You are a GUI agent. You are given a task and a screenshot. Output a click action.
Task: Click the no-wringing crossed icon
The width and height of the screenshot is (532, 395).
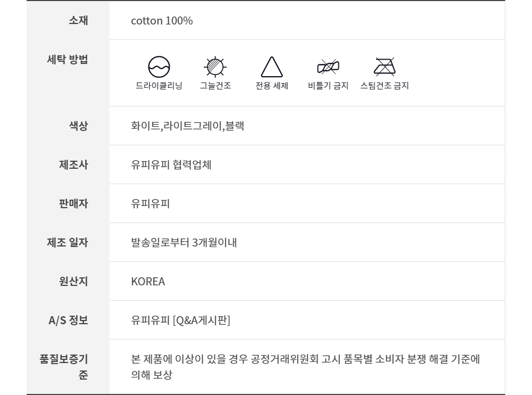pos(328,67)
